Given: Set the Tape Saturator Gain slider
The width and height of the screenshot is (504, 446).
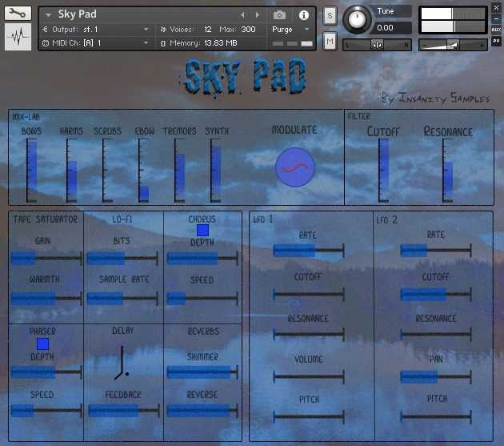Looking at the screenshot, I should pos(46,258).
